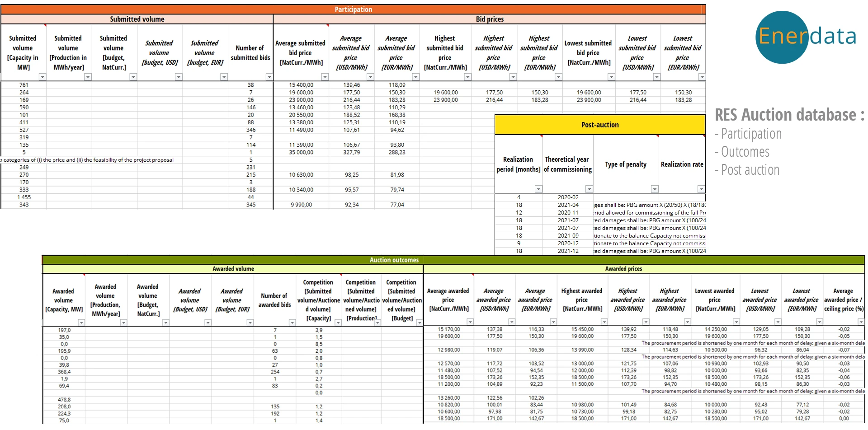Select the '- Post auction' list line
The height and width of the screenshot is (430, 868).
747,170
